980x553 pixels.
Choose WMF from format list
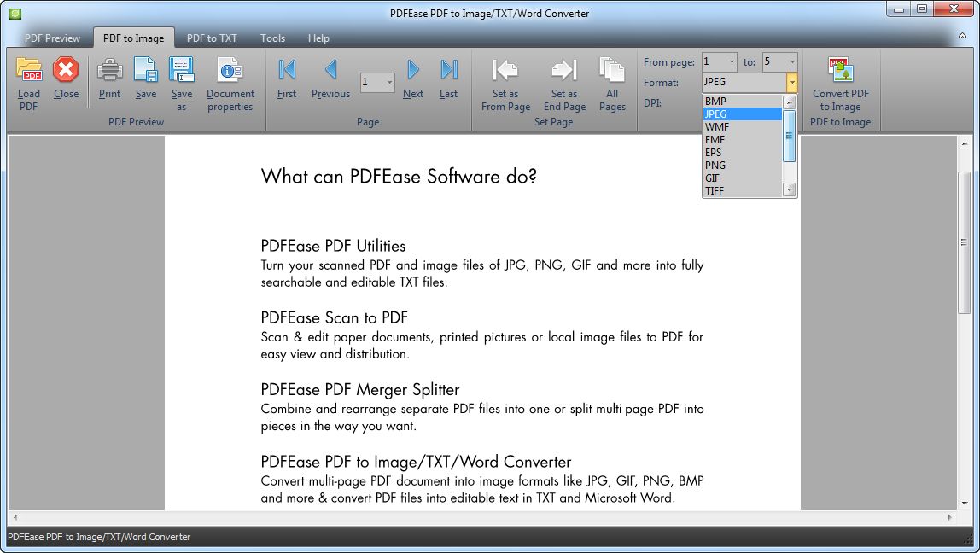point(743,127)
